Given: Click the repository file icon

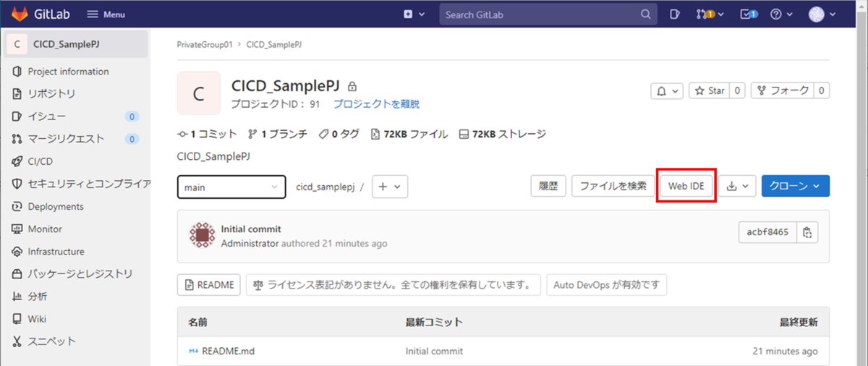Looking at the screenshot, I should pos(17,94).
